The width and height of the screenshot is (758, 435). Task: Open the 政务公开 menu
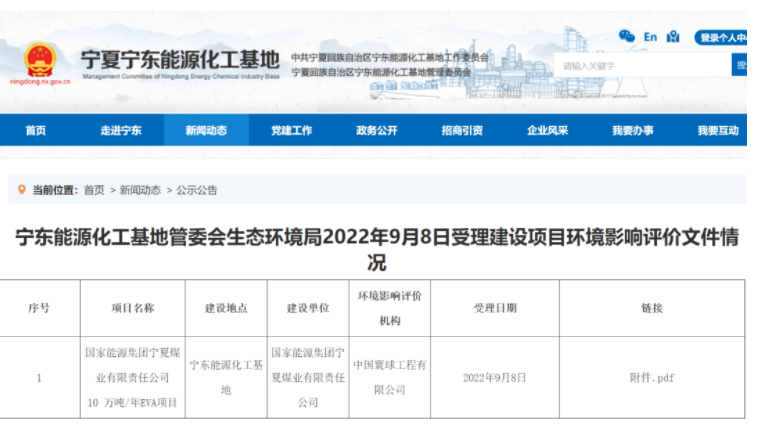(x=377, y=130)
